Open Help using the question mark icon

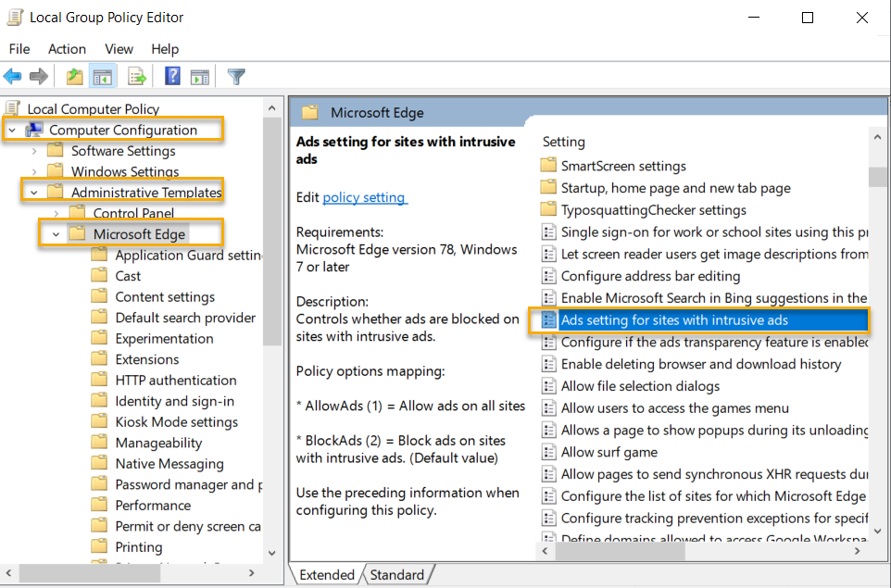(x=172, y=76)
